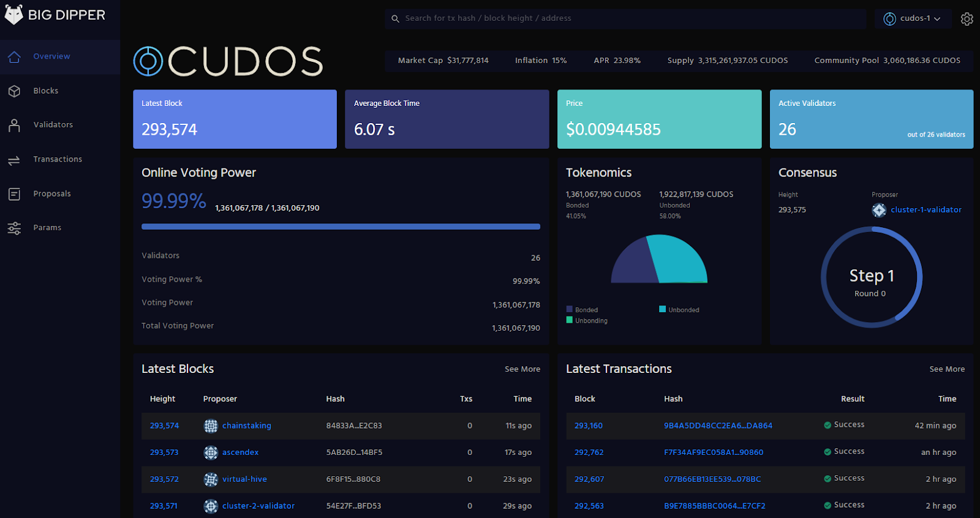980x518 pixels.
Task: Open transaction hash 9B4A5DD48CC2EA6...DA864
Action: [x=718, y=426]
